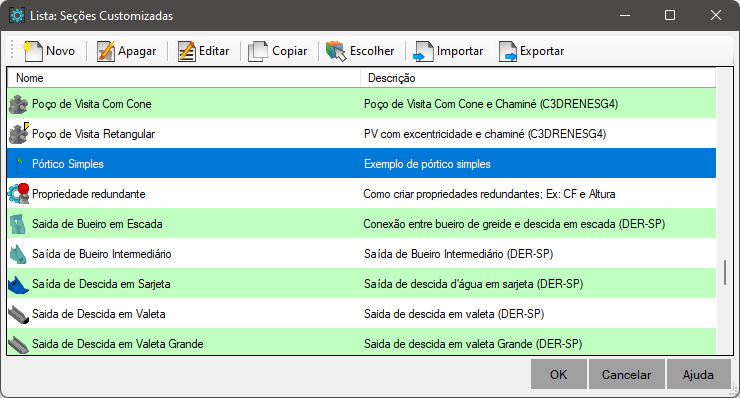Click the toolbar drag grip handle
This screenshot has height=398, width=740.
(x=12, y=51)
